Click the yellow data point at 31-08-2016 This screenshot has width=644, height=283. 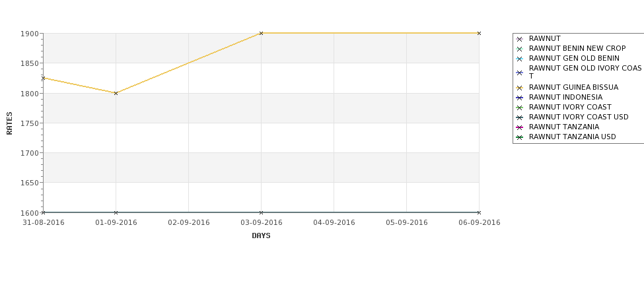pos(43,78)
